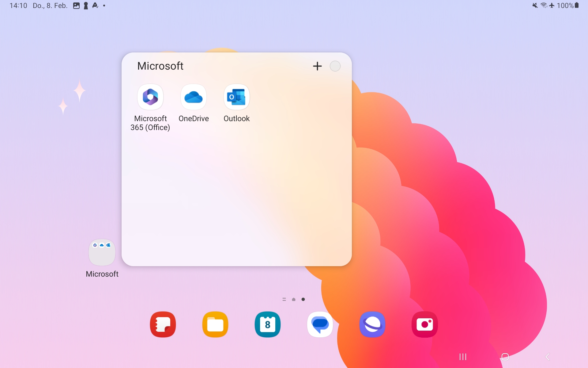The width and height of the screenshot is (588, 368).
Task: Tap the Back navigation arrow
Action: (548, 357)
